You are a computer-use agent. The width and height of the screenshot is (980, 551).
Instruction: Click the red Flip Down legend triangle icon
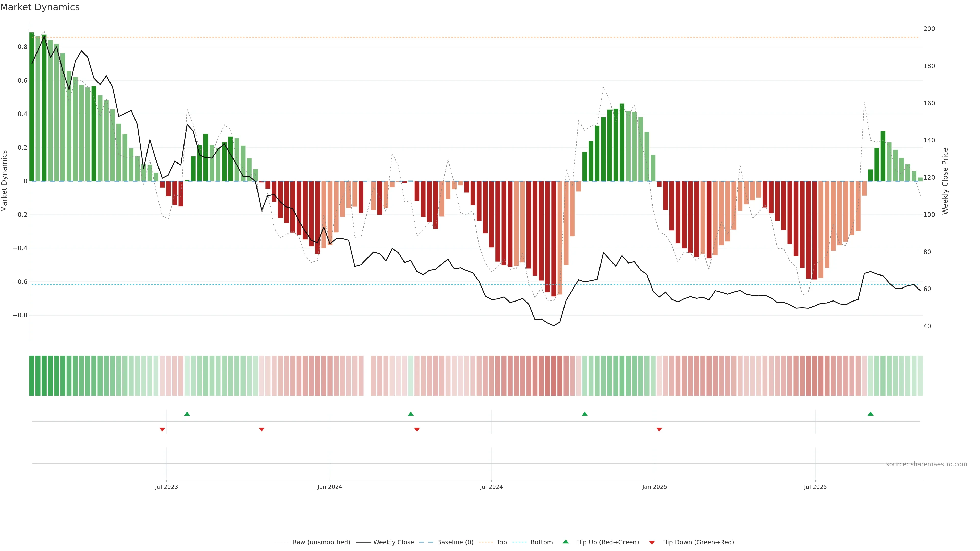click(652, 542)
